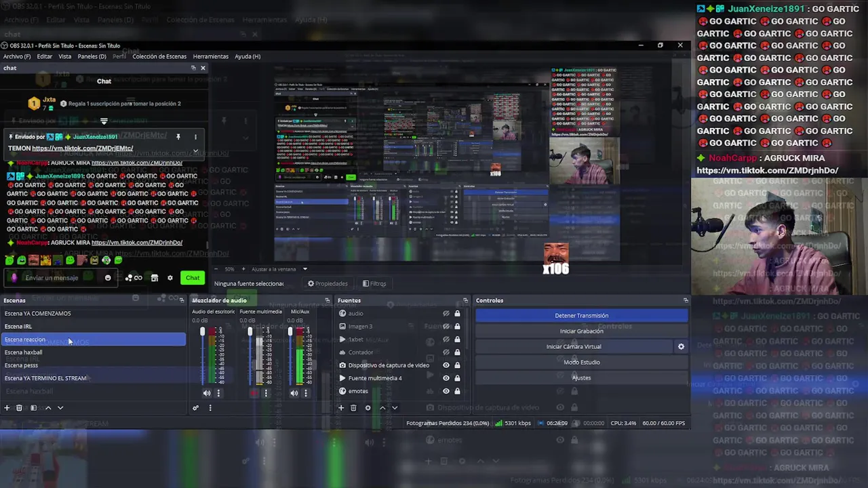
Task: Pop out the Fuentes dock
Action: coord(465,300)
